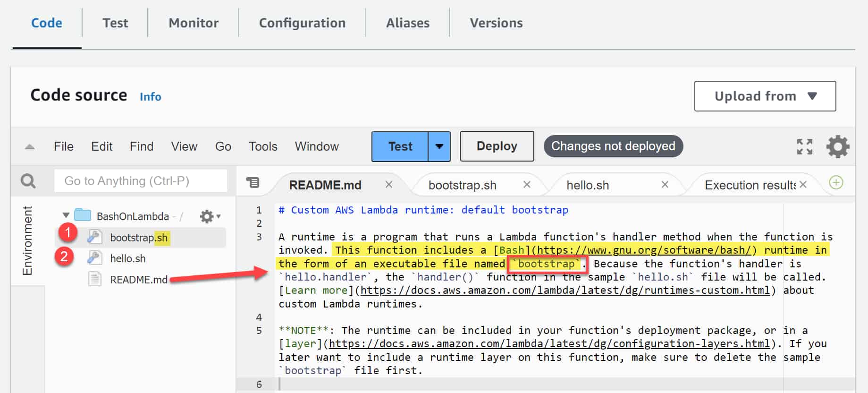Switch to the hello.sh editor tab

588,185
